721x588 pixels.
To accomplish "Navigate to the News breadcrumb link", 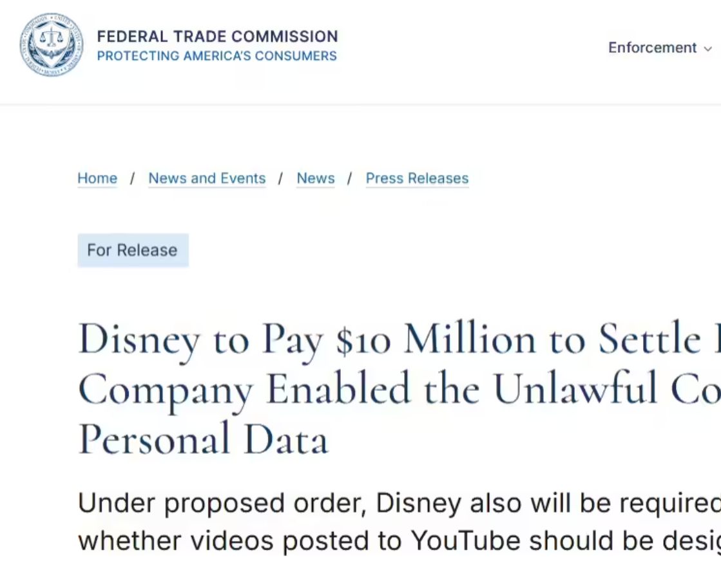I will [x=316, y=178].
